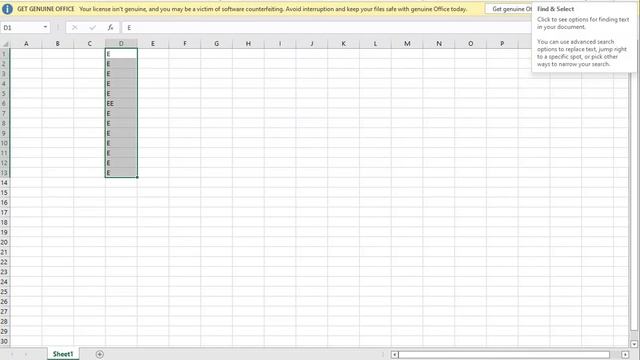This screenshot has width=640, height=360.
Task: Select row 20 header
Action: (x=4, y=242)
